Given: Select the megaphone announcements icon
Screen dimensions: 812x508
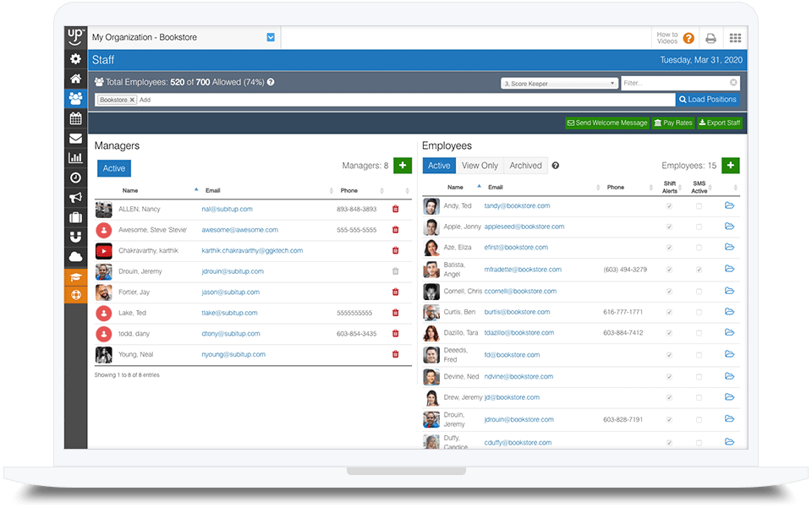Looking at the screenshot, I should [74, 197].
